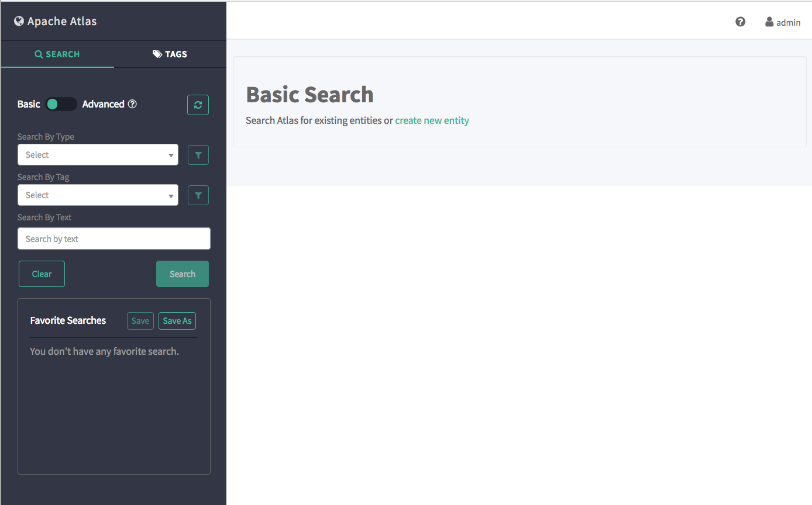Click the Advanced search info icon
Viewport: 812px width, 505px height.
pyautogui.click(x=132, y=104)
